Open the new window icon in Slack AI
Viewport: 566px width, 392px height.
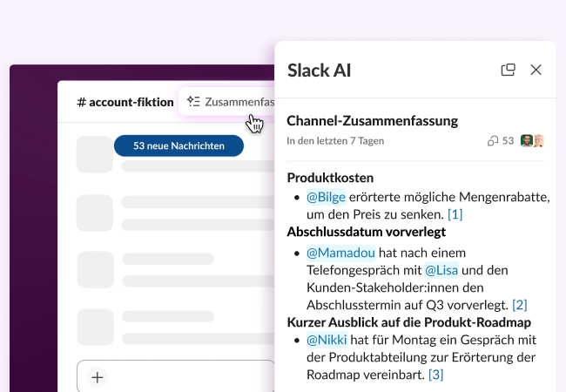pos(509,71)
